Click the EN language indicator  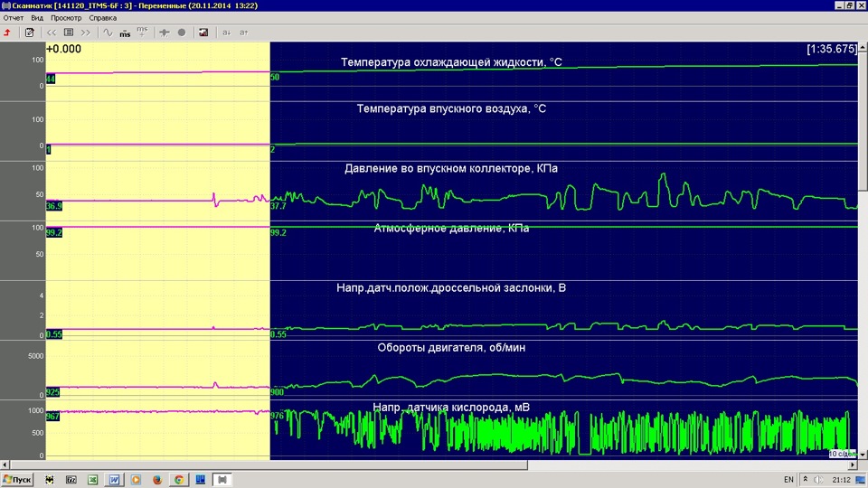[788, 480]
